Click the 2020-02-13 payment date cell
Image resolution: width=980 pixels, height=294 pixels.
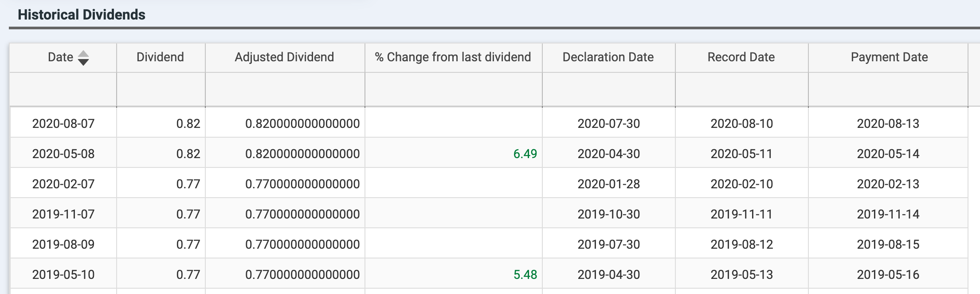[x=888, y=184]
